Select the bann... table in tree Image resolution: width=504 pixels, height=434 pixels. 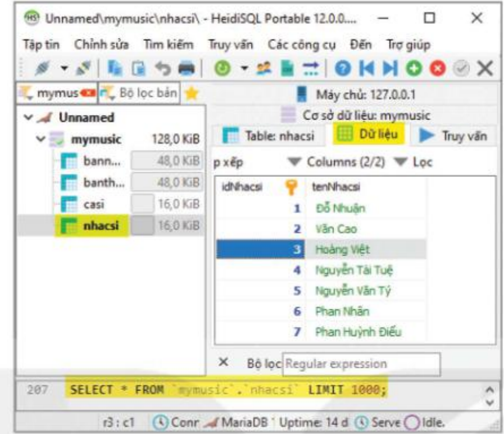click(102, 161)
